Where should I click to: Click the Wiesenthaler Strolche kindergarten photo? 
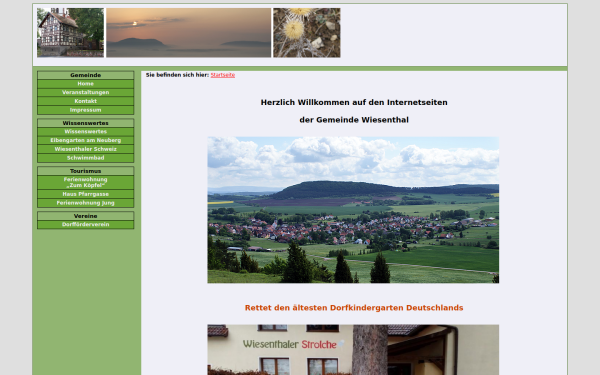[353, 350]
